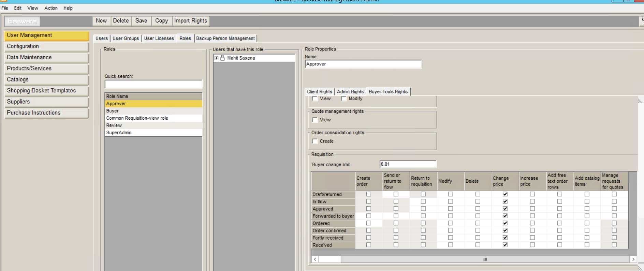The width and height of the screenshot is (644, 271).
Task: Uncheck Change price for In flow
Action: pos(505,201)
